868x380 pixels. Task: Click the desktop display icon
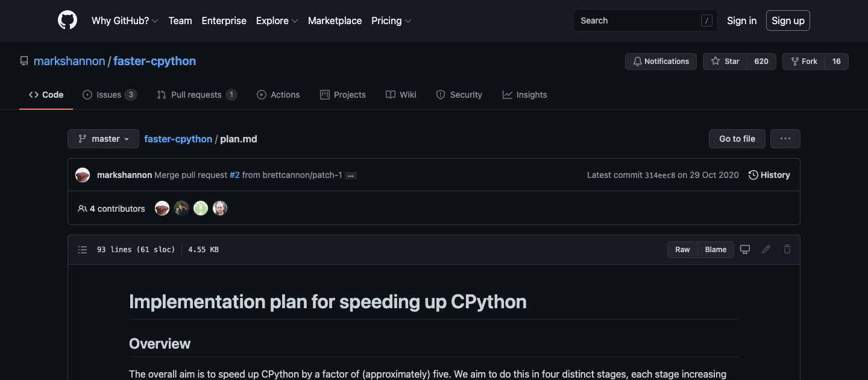[x=745, y=249]
